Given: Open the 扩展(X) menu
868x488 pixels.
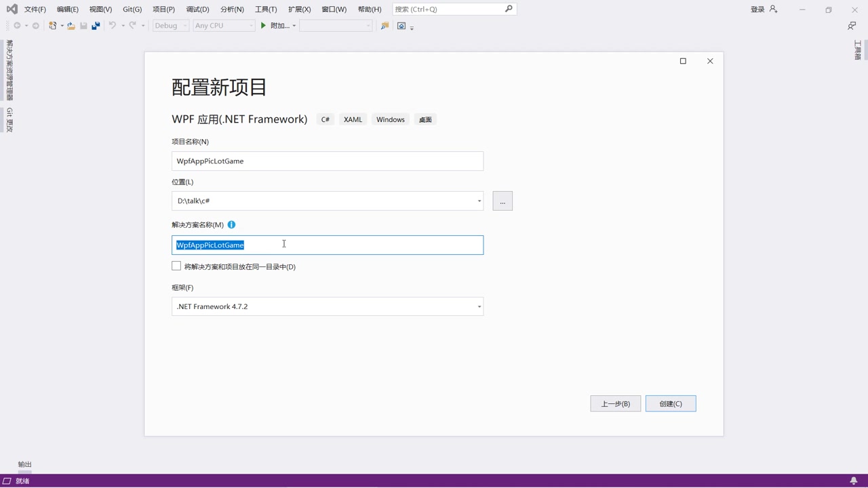Looking at the screenshot, I should pos(299,9).
